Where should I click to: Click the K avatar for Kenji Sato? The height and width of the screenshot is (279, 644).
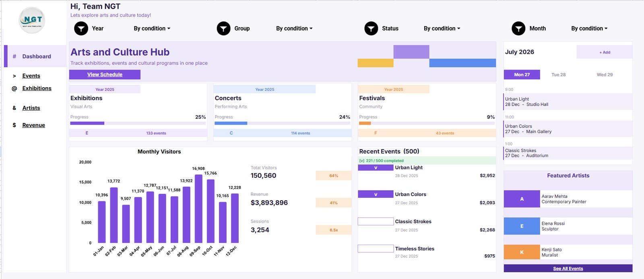(x=522, y=252)
